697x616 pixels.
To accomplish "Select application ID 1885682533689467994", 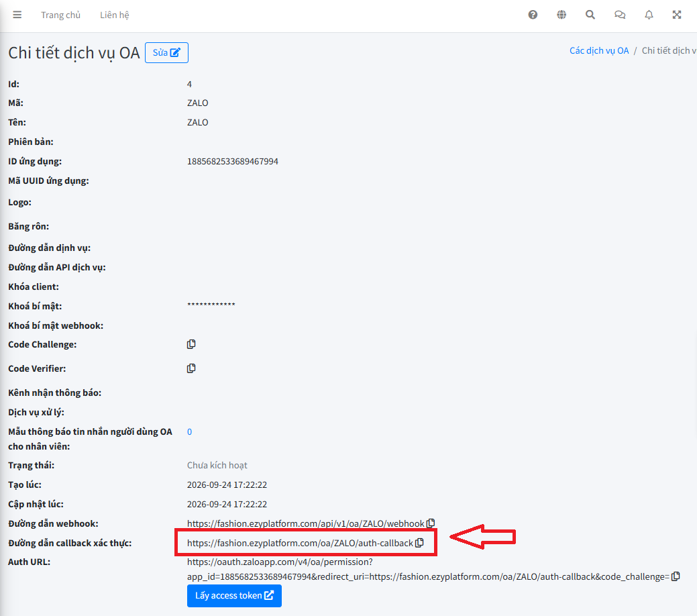I will coord(233,162).
